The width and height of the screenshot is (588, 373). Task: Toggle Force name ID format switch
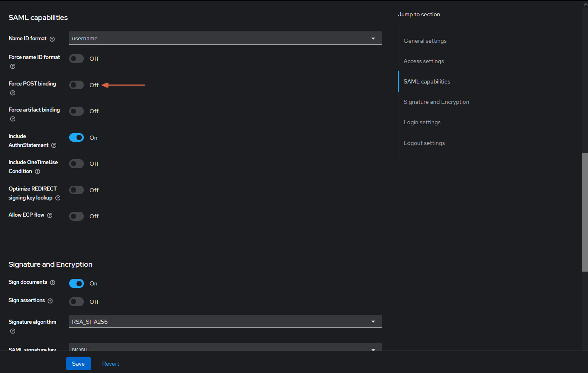[x=77, y=59]
